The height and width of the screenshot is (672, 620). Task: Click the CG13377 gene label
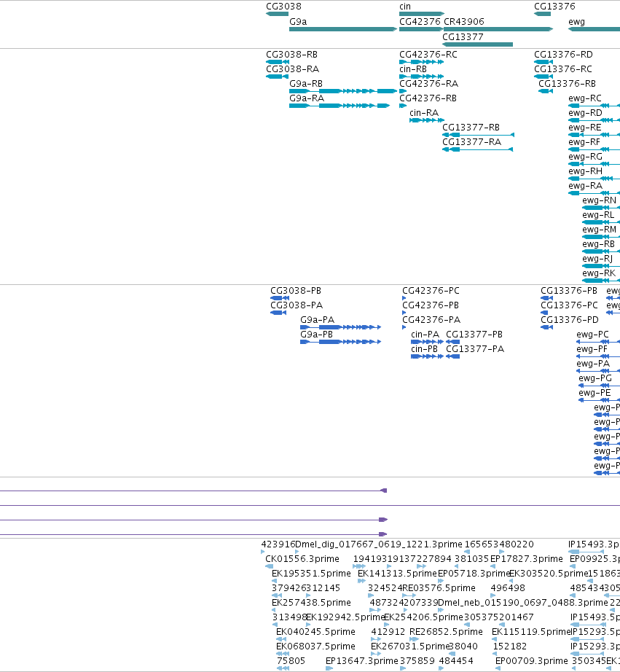tap(463, 37)
